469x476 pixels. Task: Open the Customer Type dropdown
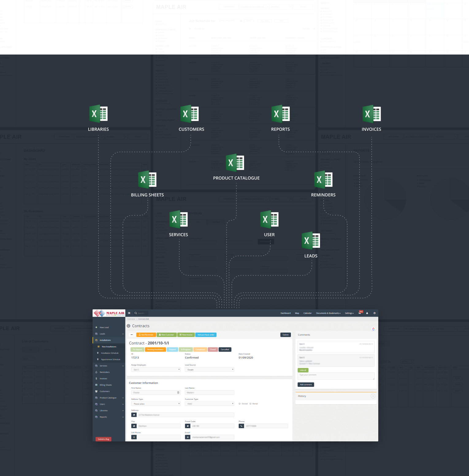click(209, 404)
